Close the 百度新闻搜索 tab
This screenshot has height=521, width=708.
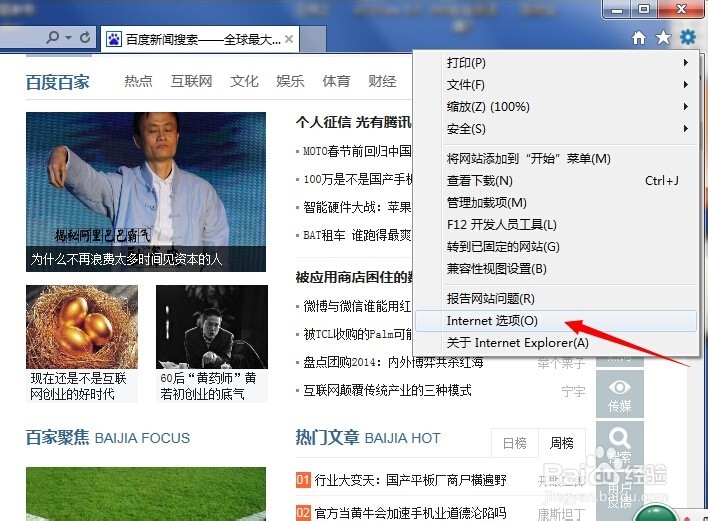point(289,39)
